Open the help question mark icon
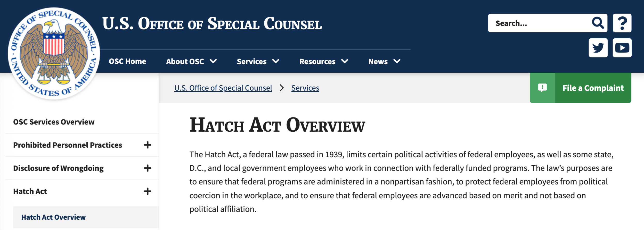This screenshot has height=230, width=644. click(622, 23)
